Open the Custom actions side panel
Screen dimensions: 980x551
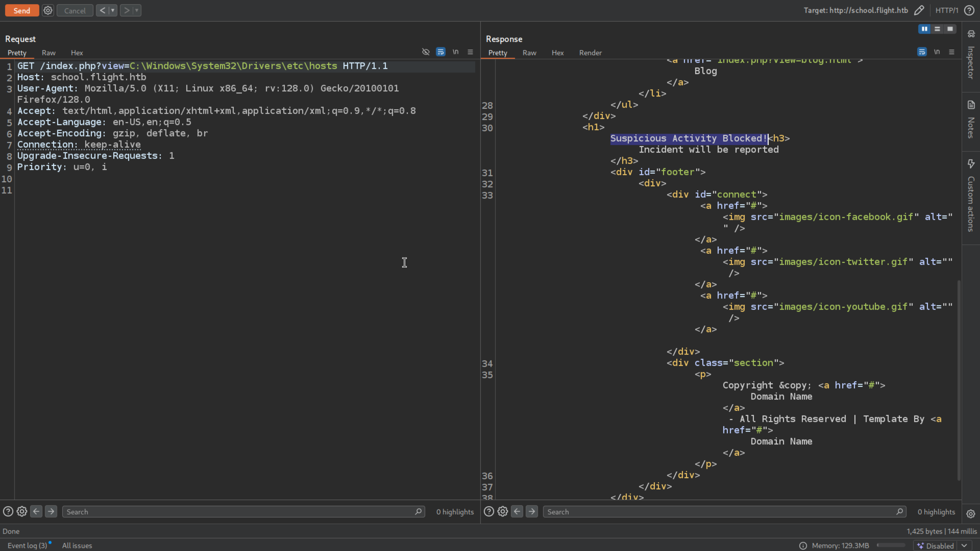pyautogui.click(x=971, y=196)
